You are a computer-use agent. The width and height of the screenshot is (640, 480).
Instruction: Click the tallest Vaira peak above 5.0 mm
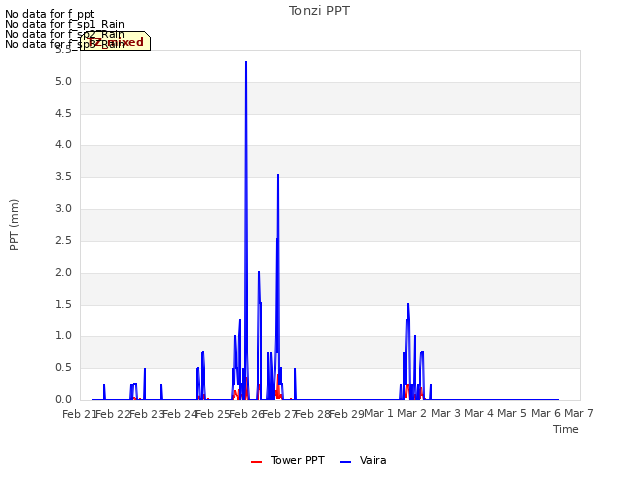(x=246, y=62)
